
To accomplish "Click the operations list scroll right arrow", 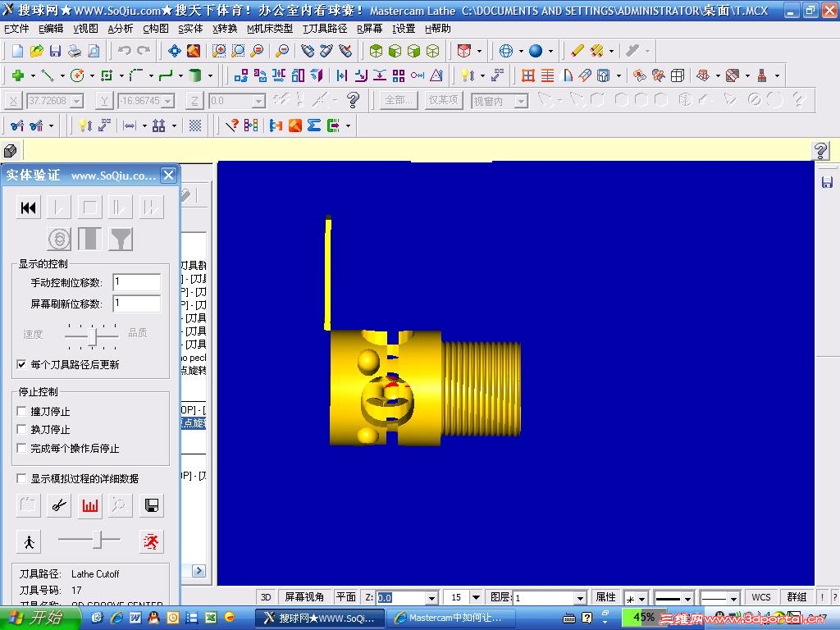I will [199, 571].
